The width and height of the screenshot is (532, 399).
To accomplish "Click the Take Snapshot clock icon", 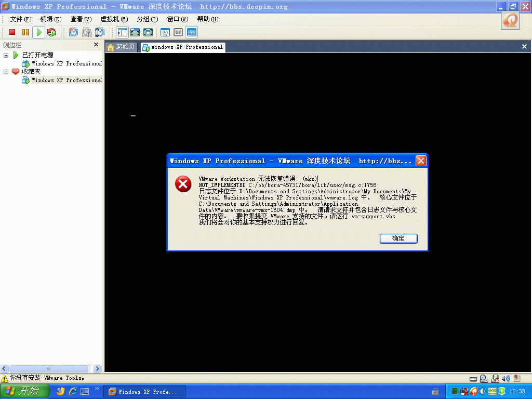I will pos(73,32).
